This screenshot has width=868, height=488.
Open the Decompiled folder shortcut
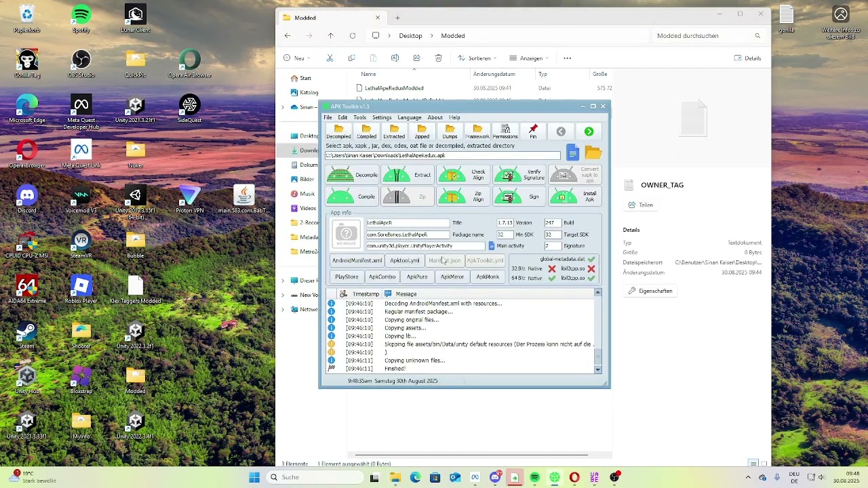[338, 131]
